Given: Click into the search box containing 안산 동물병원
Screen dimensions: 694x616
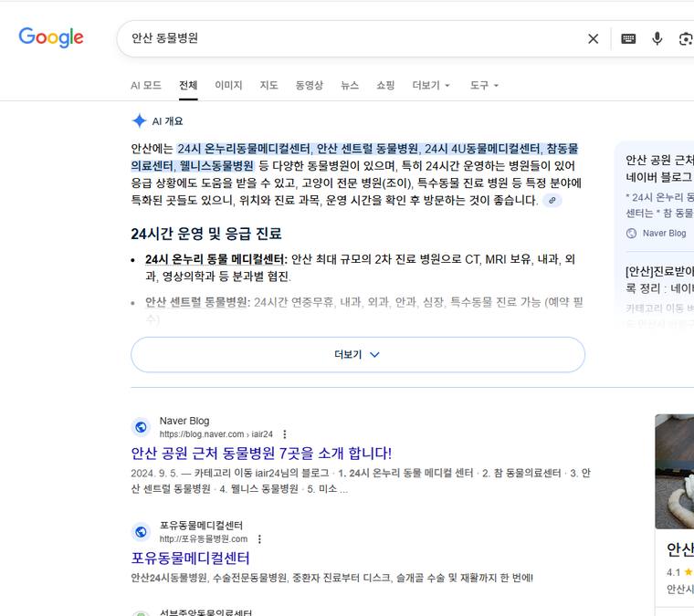Looking at the screenshot, I should (x=354, y=38).
